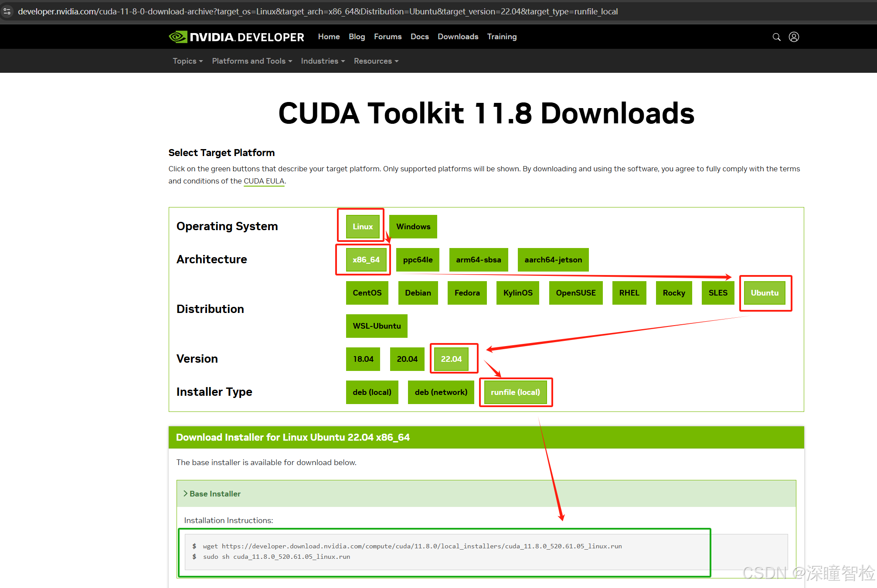Image resolution: width=877 pixels, height=588 pixels.
Task: Click 'The base installer is available' text
Action: click(x=266, y=462)
